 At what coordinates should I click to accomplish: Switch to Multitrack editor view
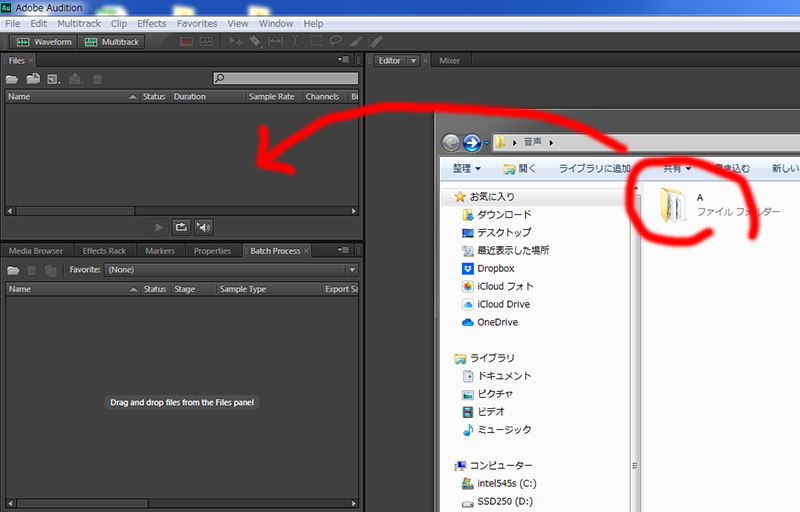click(x=112, y=42)
